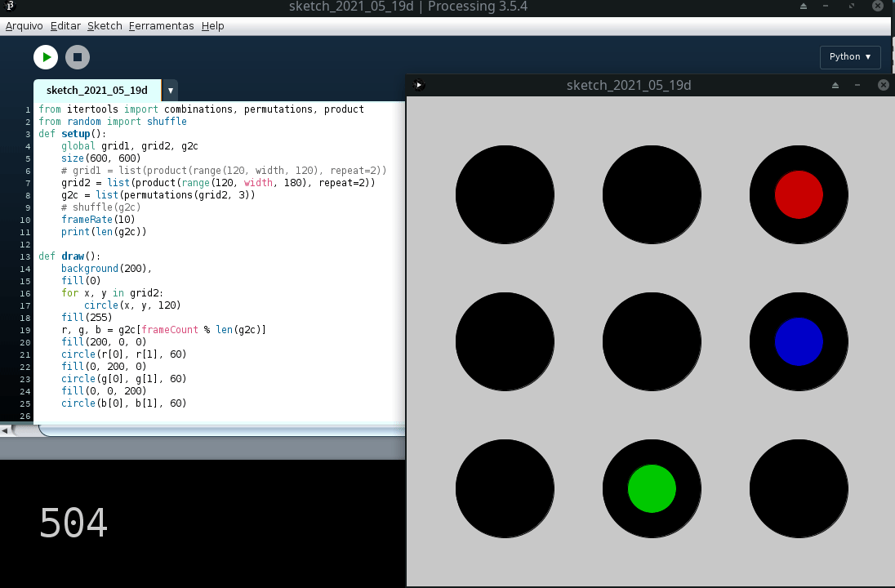Viewport: 895px width, 588px height.
Task: Click the top-left black circle in the sketch
Action: [x=505, y=194]
